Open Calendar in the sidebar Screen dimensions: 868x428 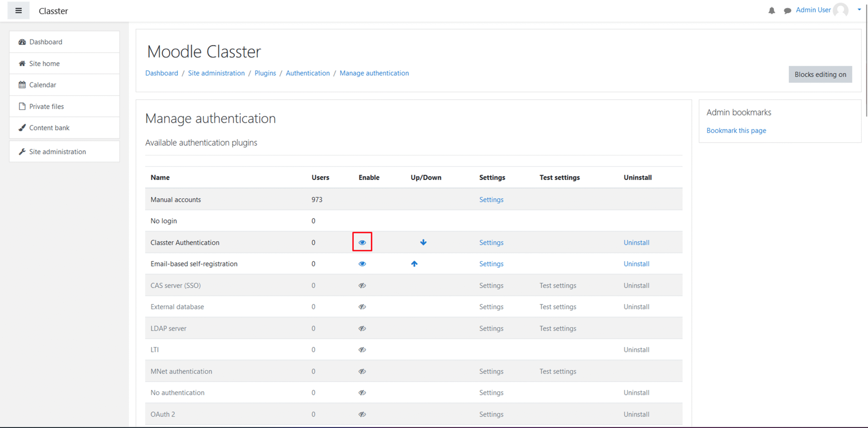(x=64, y=85)
